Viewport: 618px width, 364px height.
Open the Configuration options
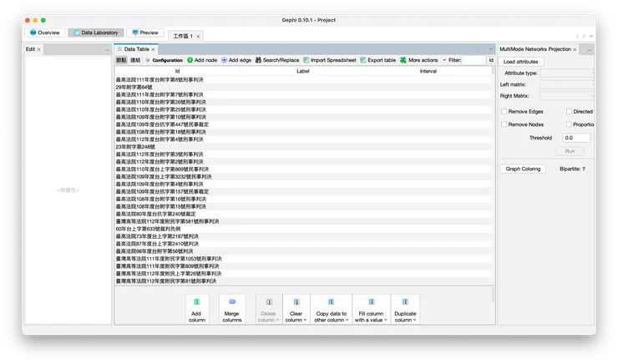click(165, 60)
